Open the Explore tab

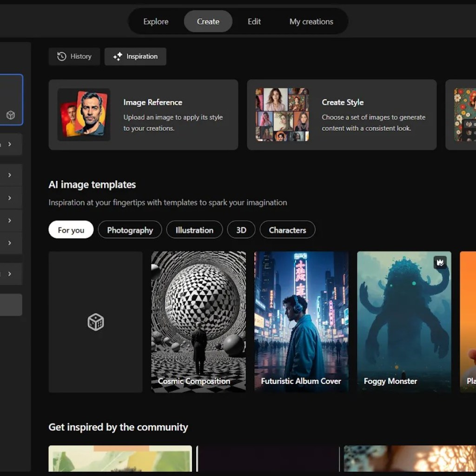[156, 21]
